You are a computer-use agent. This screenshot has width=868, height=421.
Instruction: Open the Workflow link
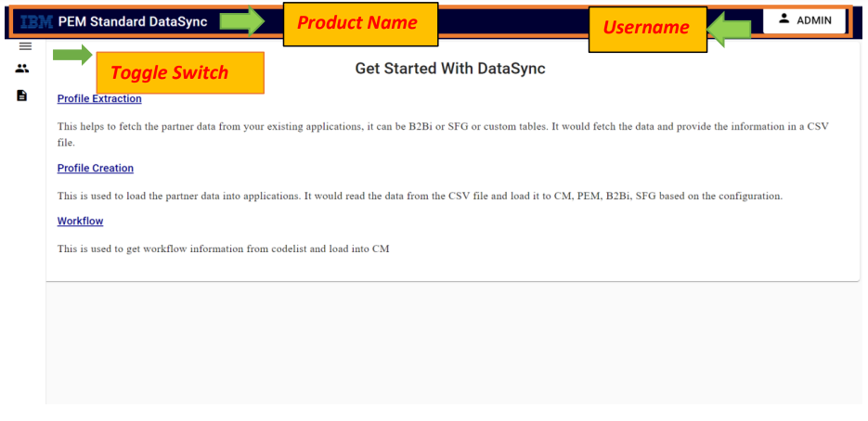click(80, 222)
